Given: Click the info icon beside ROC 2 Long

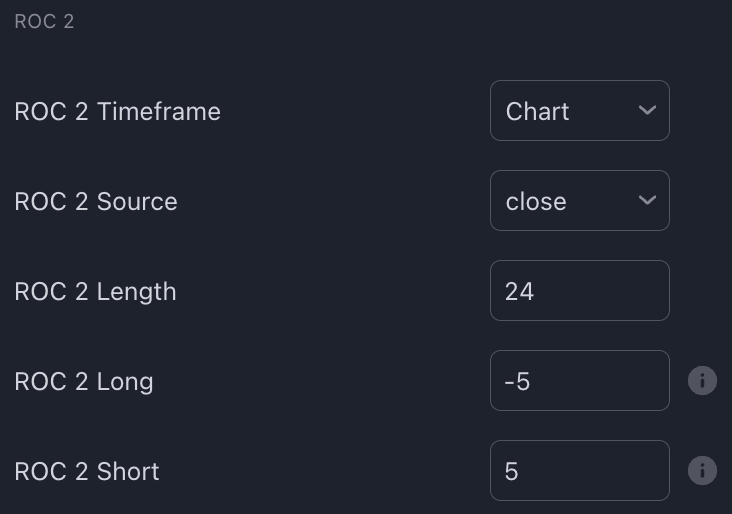Looking at the screenshot, I should tap(702, 381).
